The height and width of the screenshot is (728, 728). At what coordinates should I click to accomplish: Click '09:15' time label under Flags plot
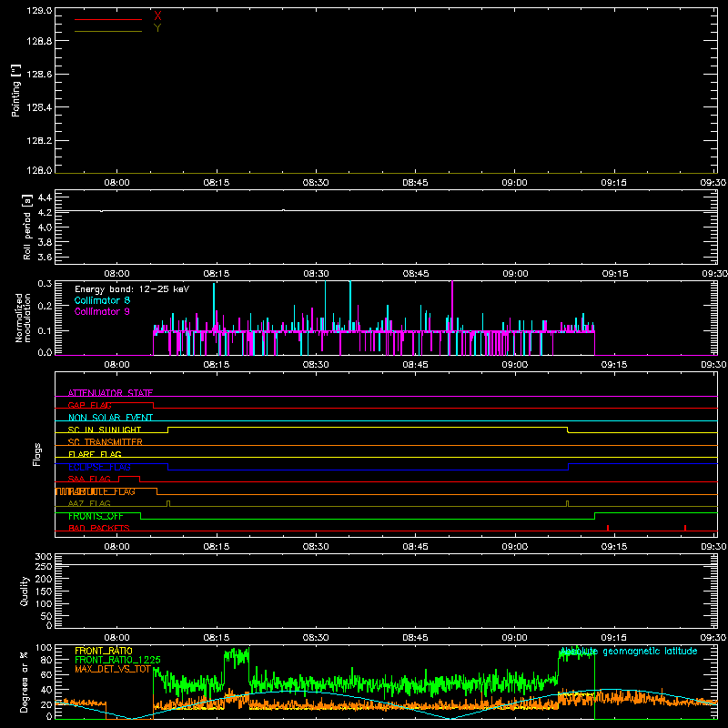click(613, 547)
